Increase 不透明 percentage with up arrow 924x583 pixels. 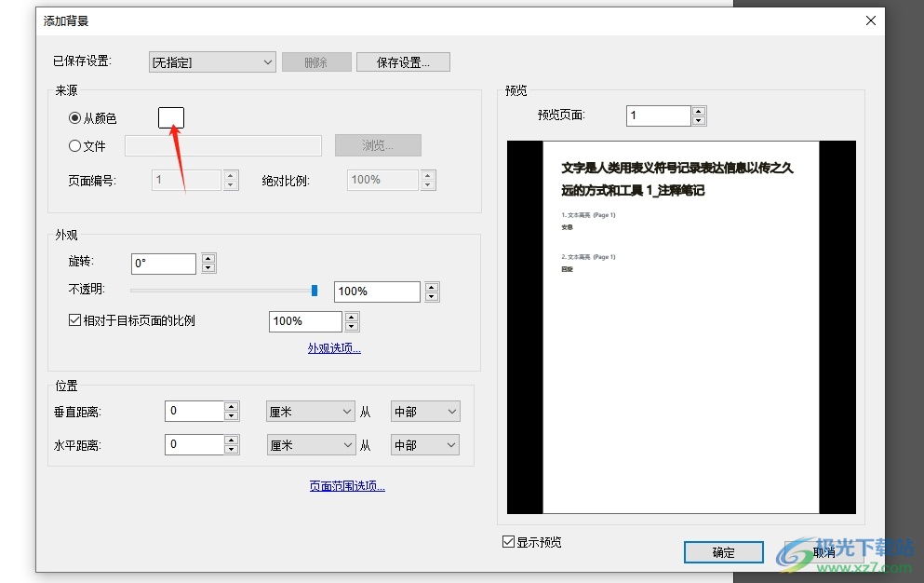click(432, 287)
